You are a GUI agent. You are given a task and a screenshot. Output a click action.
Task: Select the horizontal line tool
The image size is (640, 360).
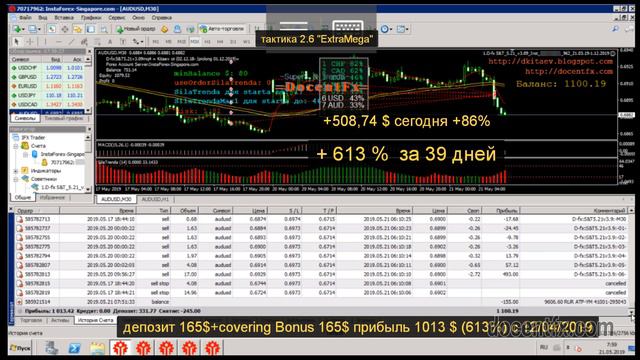click(x=59, y=42)
